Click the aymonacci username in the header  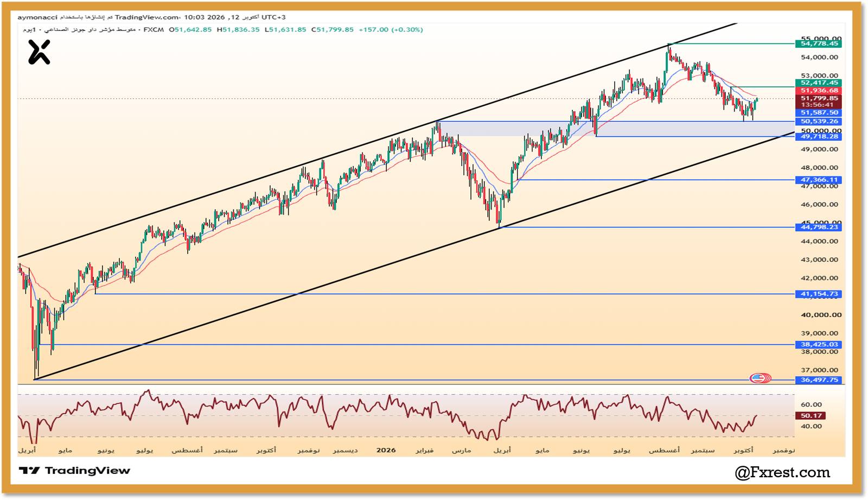click(x=37, y=17)
